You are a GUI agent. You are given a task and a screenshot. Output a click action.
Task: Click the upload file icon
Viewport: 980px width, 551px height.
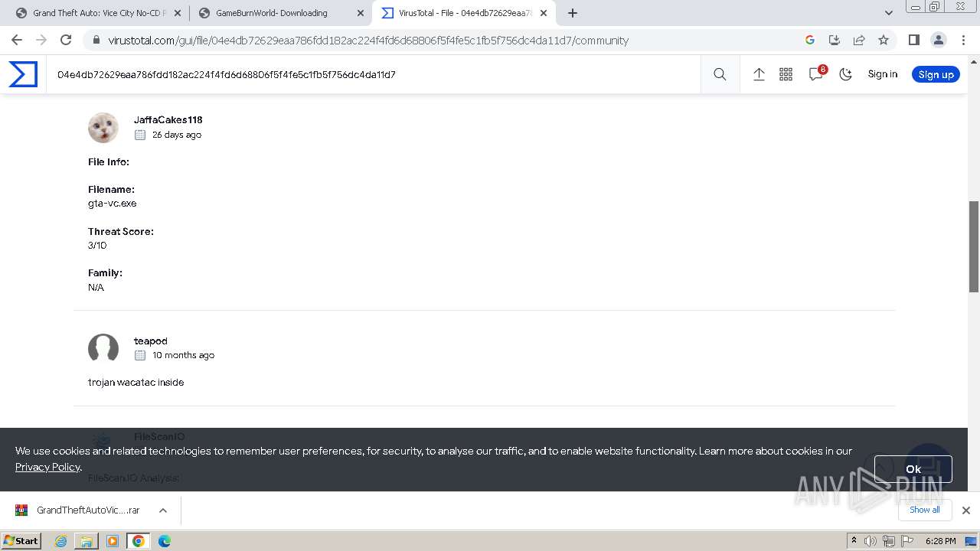(759, 74)
